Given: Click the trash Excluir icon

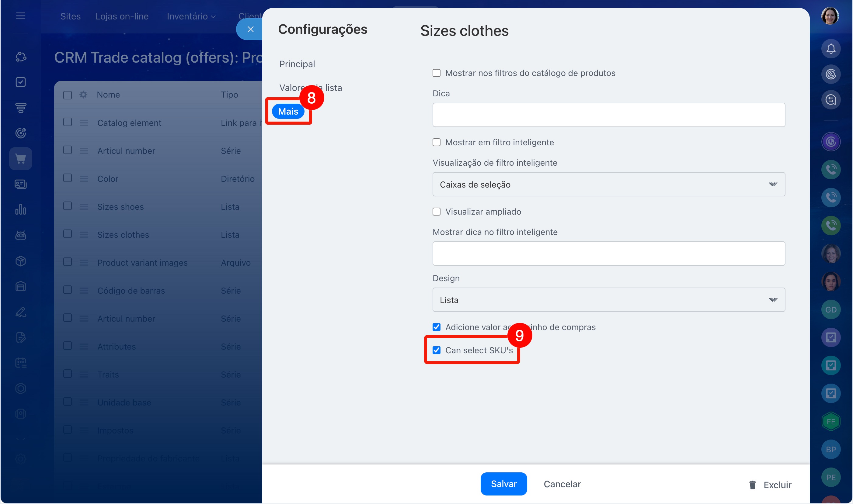Looking at the screenshot, I should pos(752,485).
